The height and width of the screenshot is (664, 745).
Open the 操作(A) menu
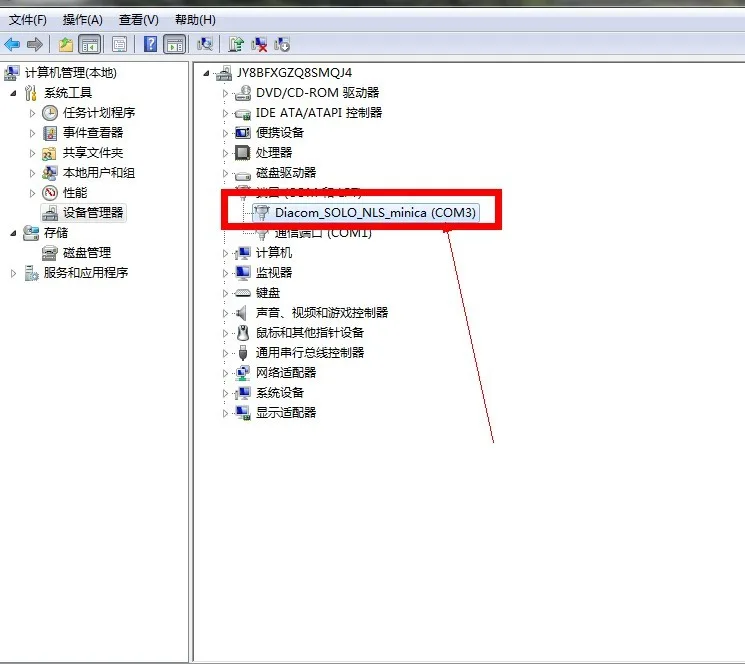[82, 20]
